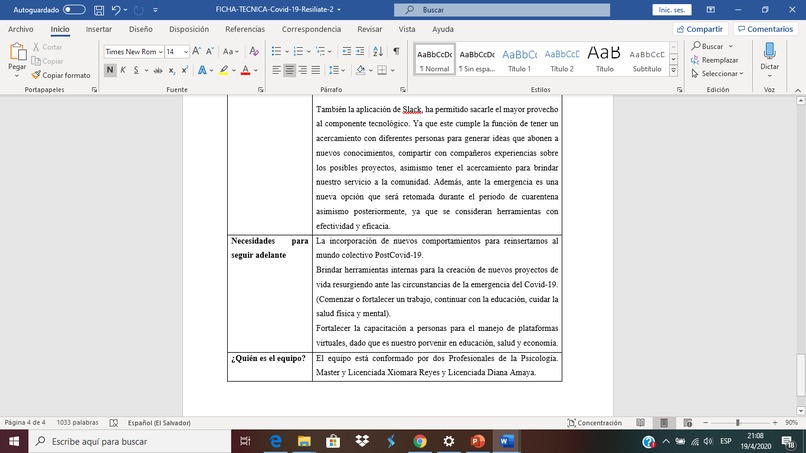The width and height of the screenshot is (806, 453).
Task: Switch to Diseño tab
Action: pyautogui.click(x=140, y=29)
